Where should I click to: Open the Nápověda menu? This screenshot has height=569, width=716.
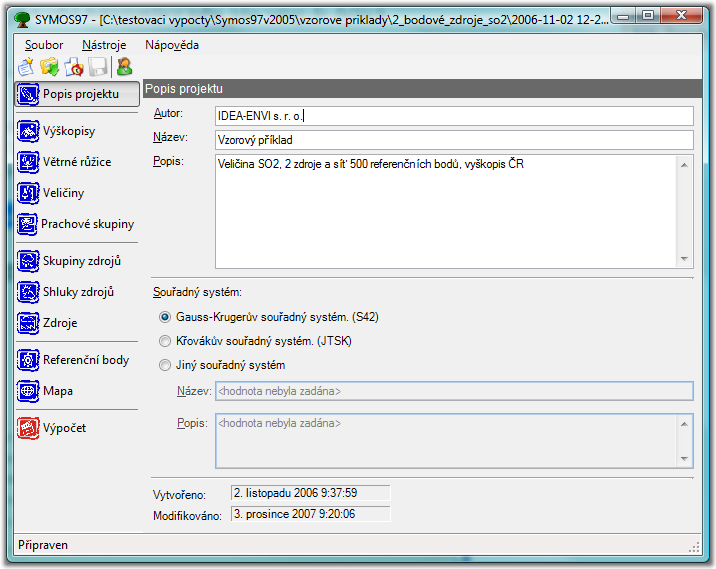pos(172,45)
